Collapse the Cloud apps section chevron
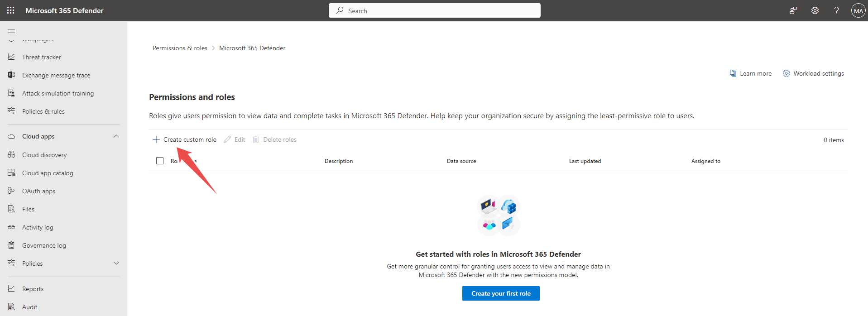Image resolution: width=868 pixels, height=316 pixels. [116, 136]
